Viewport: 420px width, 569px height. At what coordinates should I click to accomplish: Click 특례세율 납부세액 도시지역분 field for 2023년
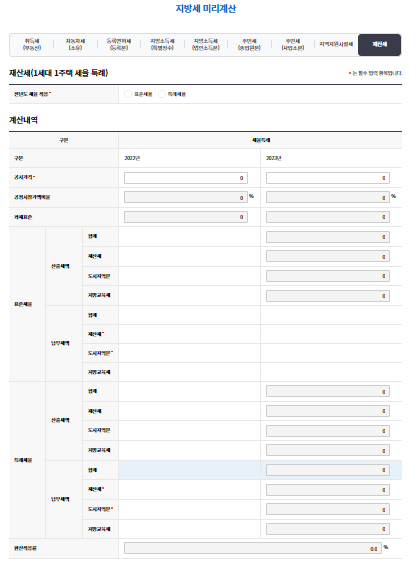(x=328, y=509)
